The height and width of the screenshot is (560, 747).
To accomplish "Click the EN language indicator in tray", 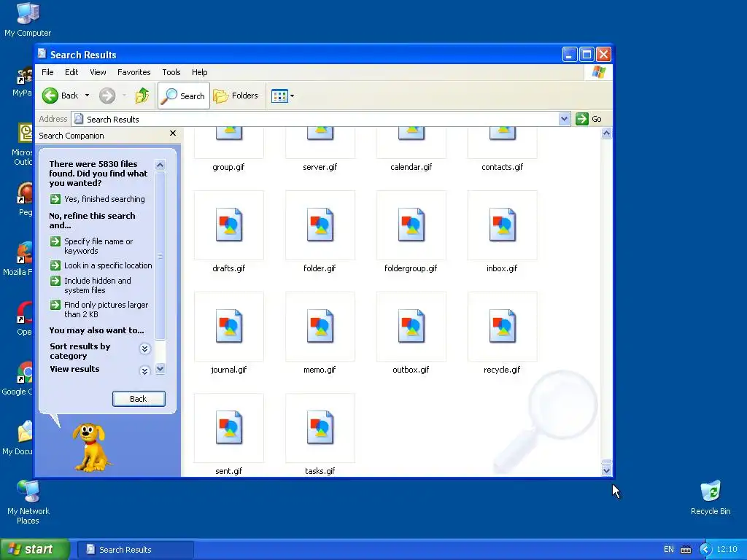I will click(669, 550).
